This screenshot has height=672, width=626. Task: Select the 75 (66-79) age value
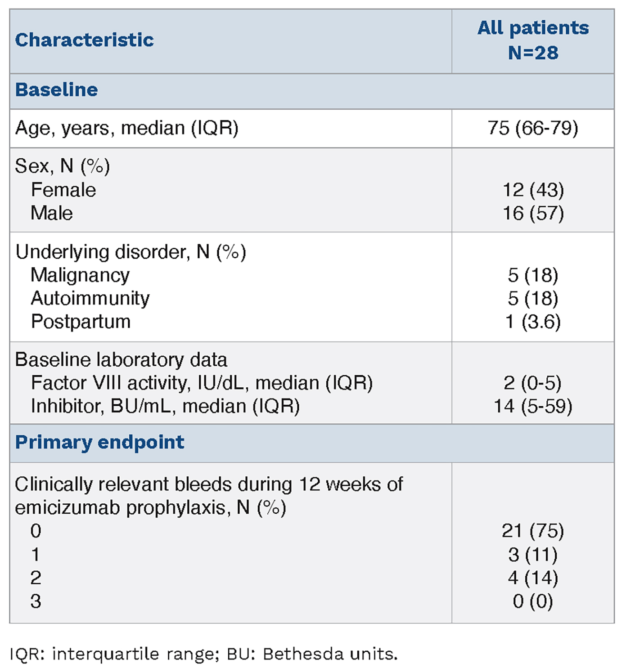[x=533, y=128]
